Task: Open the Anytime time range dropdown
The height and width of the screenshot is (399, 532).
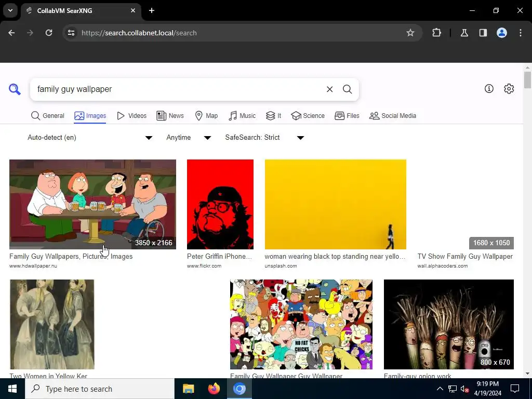Action: pos(189,137)
